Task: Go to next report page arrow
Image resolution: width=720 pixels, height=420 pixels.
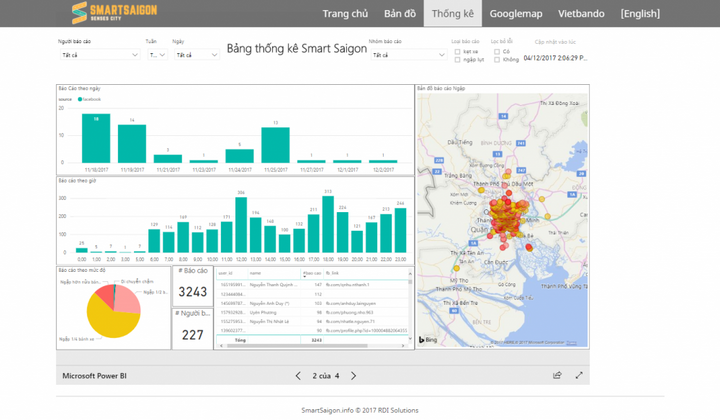Action: point(353,376)
